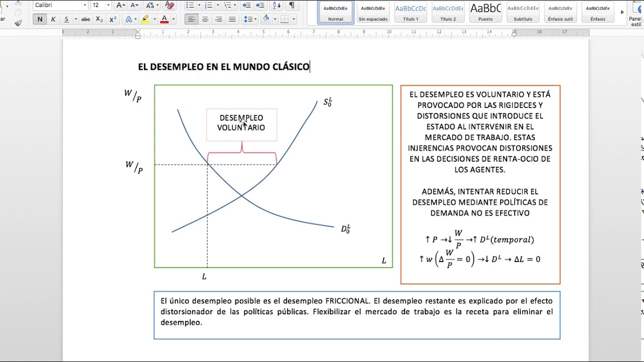Open the Text Effects dropdown arrow

135,19
